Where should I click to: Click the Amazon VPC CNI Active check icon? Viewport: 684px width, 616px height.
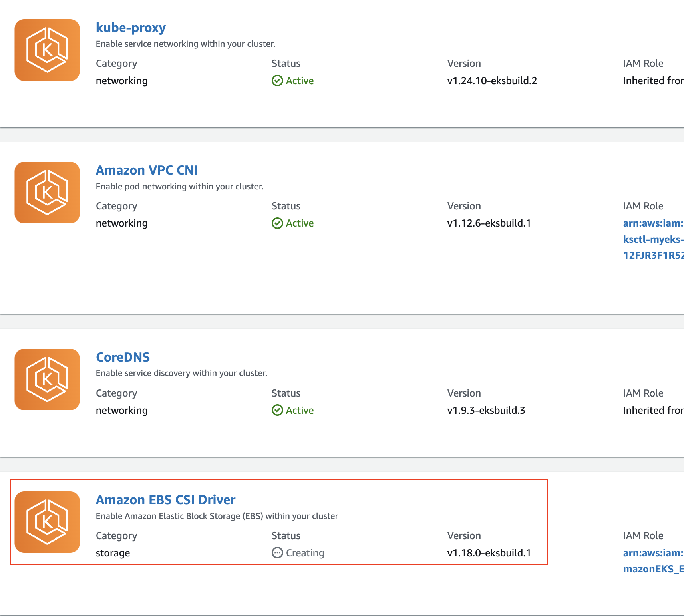(277, 223)
